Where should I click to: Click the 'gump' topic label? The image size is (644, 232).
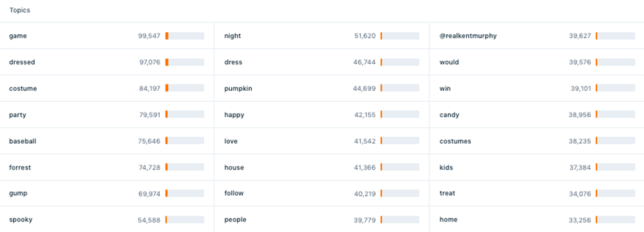pos(18,193)
